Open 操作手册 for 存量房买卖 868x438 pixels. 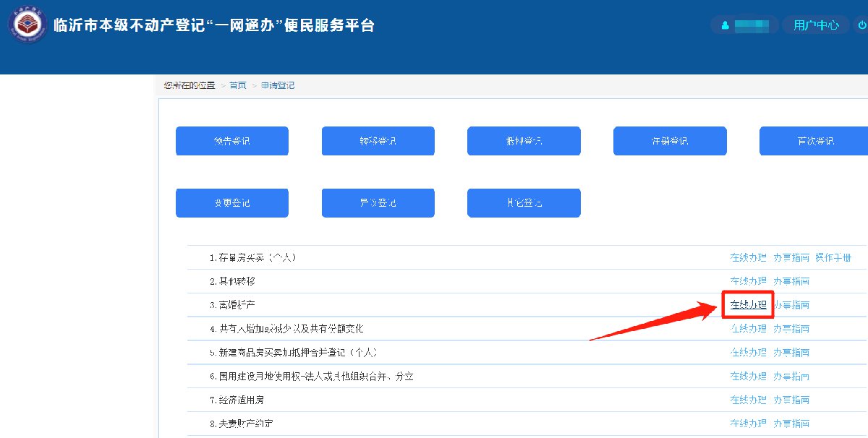coord(833,257)
